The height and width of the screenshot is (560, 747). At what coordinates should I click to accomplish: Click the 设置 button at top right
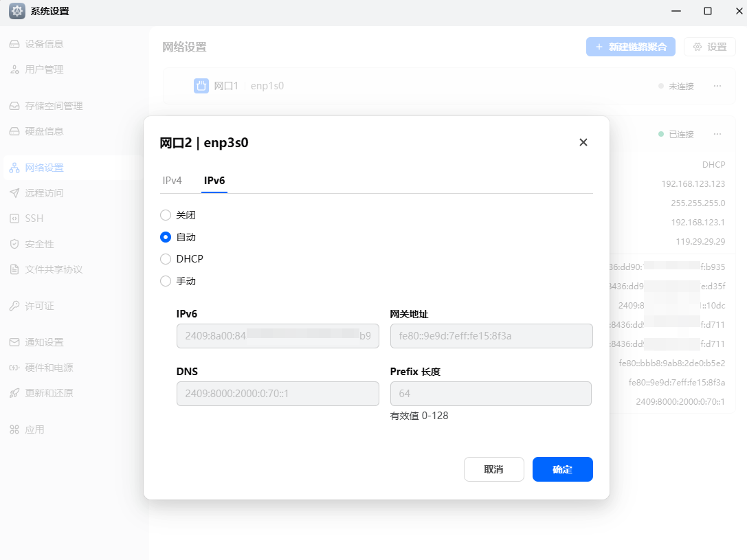[710, 47]
